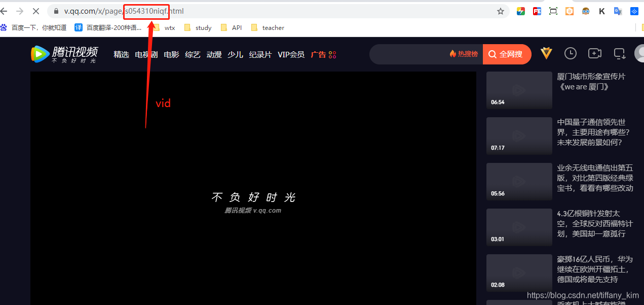644x305 pixels.
Task: Open the lightning-bolt colorful extension
Action: 521,11
